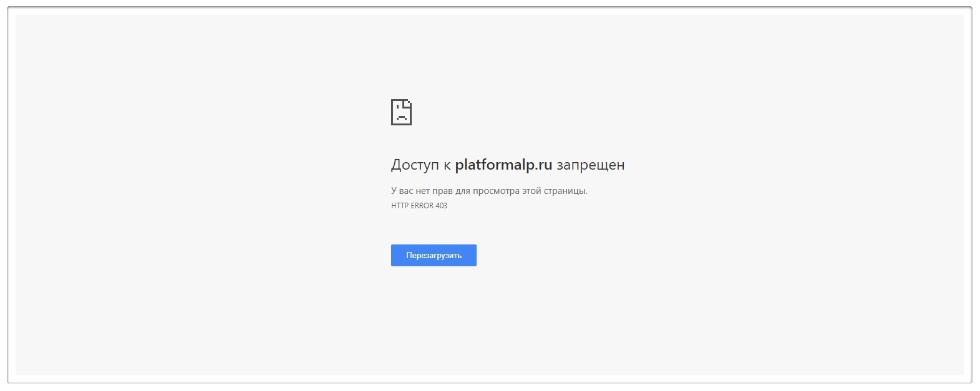980x391 pixels.
Task: Click the letter У starting the description
Action: click(x=394, y=191)
